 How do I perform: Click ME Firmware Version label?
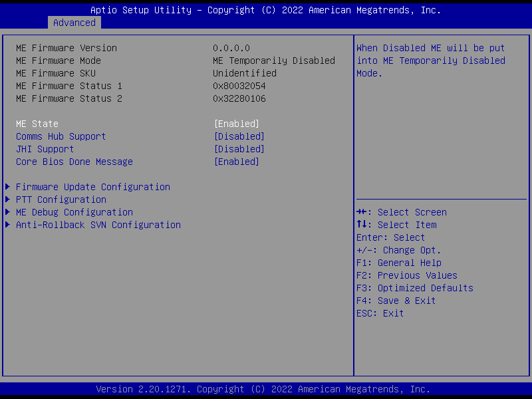click(66, 48)
